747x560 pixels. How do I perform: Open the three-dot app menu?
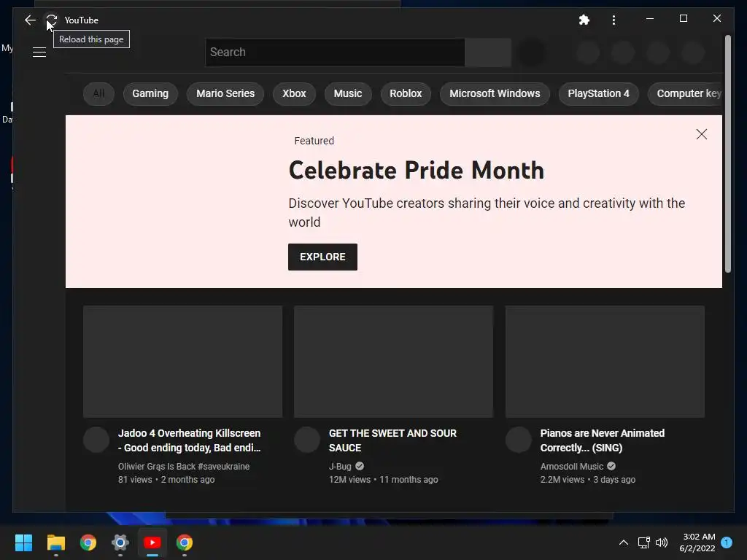tap(614, 20)
